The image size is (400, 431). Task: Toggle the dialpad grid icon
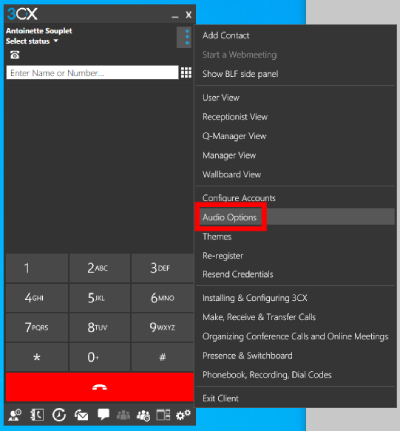(x=186, y=72)
